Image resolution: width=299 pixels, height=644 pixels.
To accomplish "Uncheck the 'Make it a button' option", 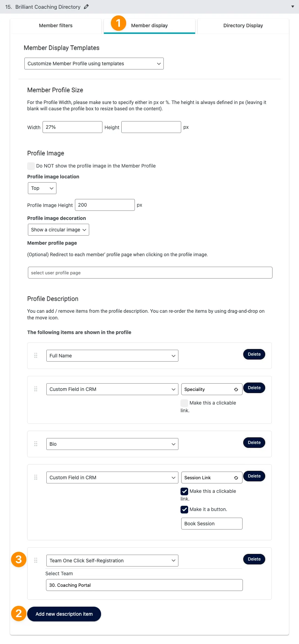I will 184,509.
